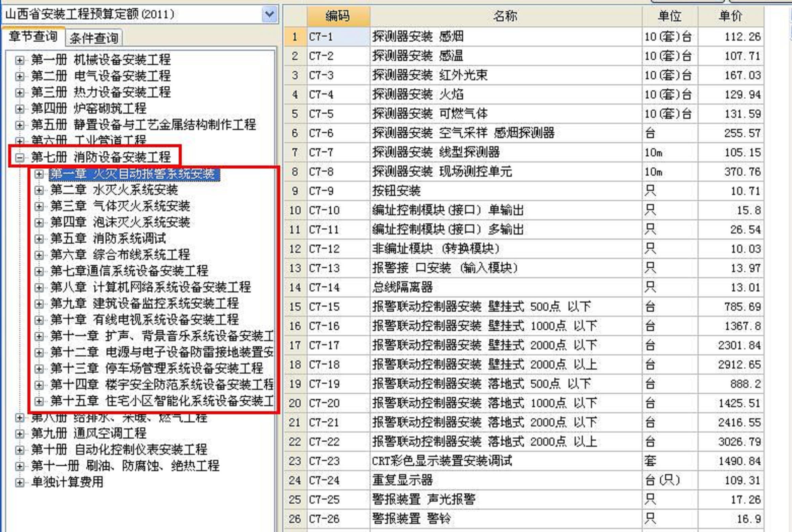Select row 总线隔离器
Image resolution: width=792 pixels, height=532 pixels.
(524, 287)
